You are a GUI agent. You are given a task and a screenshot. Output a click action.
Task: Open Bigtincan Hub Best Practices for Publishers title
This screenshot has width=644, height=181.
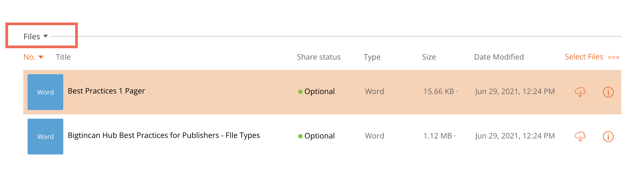(164, 135)
